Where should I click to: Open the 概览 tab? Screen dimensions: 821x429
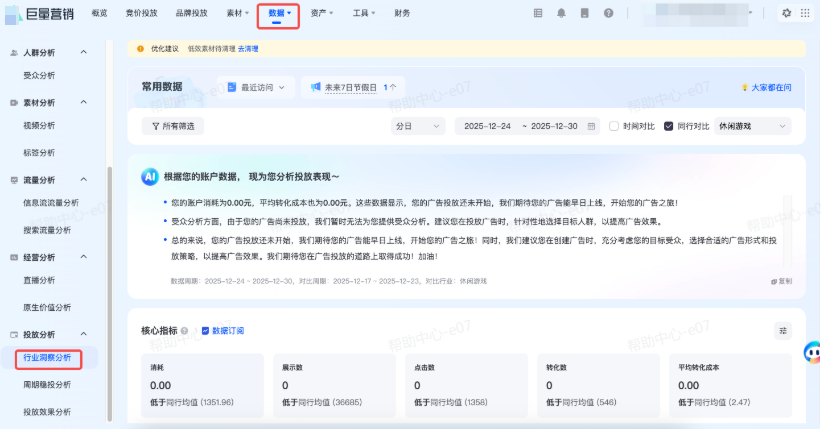(99, 13)
